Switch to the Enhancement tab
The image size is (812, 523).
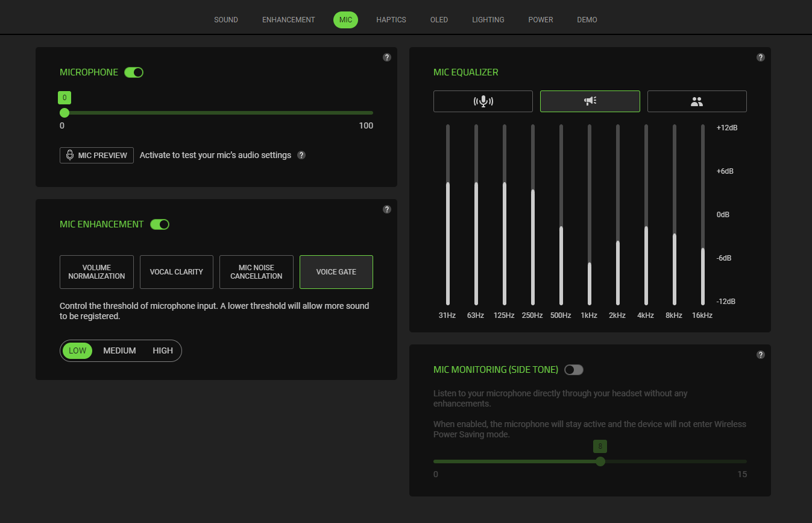point(288,20)
